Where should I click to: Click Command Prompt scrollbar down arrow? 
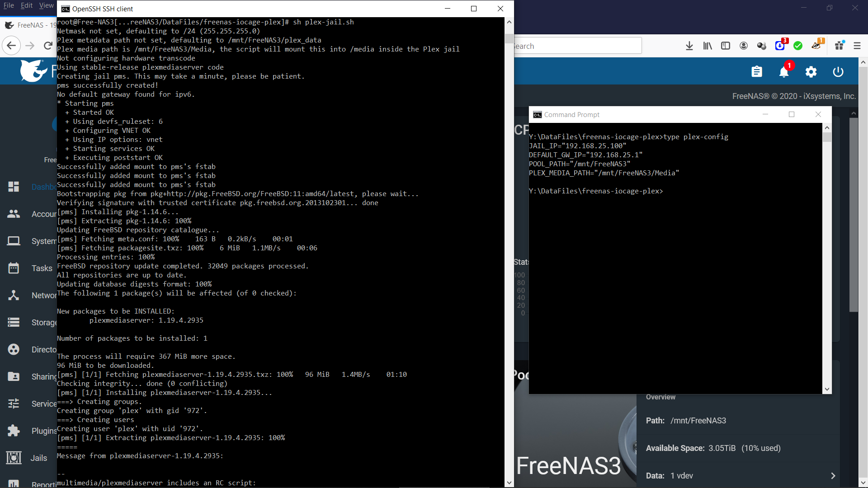(827, 389)
